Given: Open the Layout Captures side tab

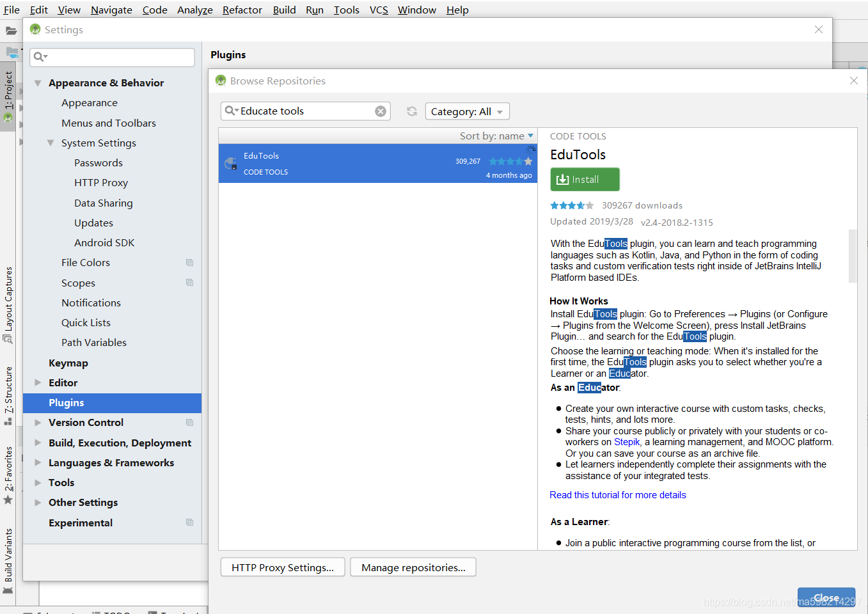Looking at the screenshot, I should tap(8, 304).
